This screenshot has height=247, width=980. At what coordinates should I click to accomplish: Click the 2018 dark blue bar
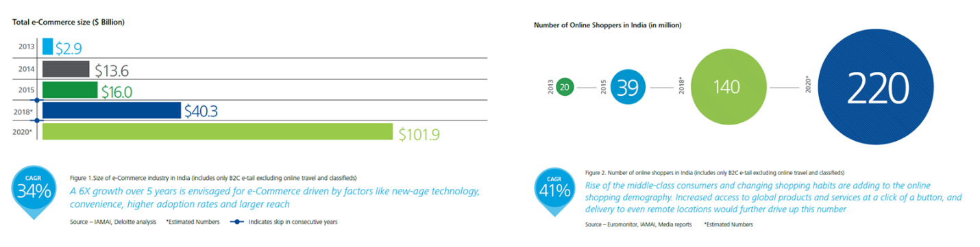[x=112, y=111]
